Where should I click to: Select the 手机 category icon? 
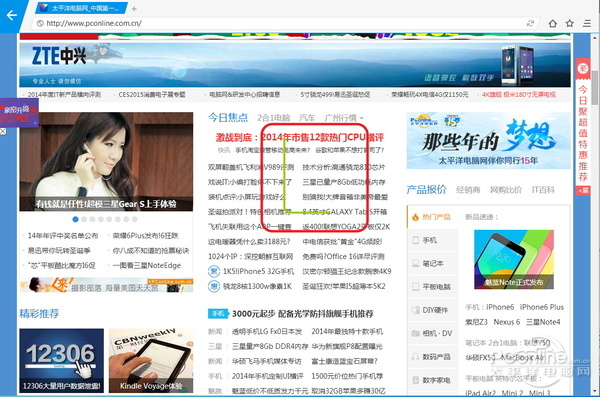click(x=416, y=240)
